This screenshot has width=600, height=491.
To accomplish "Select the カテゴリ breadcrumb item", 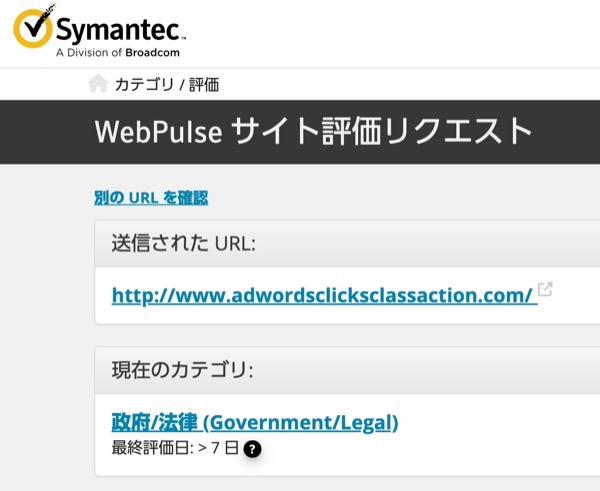I will 145,84.
